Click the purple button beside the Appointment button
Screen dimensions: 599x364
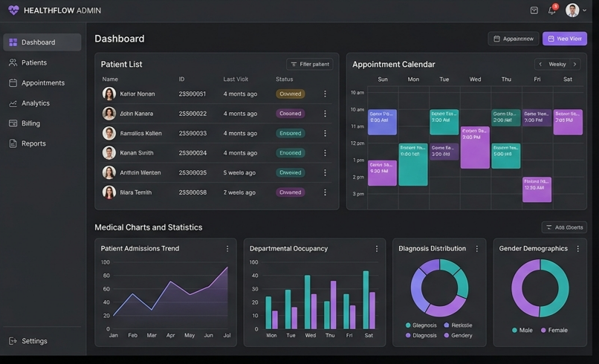tap(565, 39)
